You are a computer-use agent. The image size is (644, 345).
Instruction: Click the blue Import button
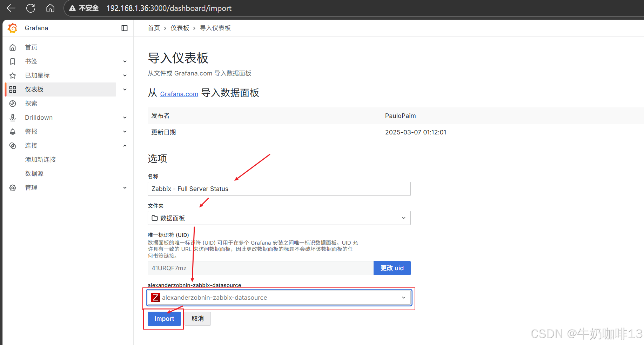click(x=164, y=319)
